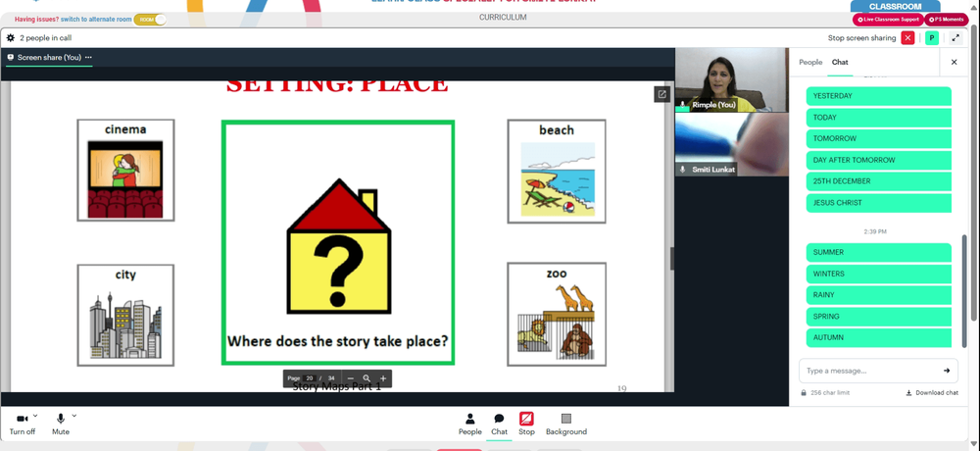Toggle the alternate ROOM switch
Viewport: 980px width, 451px height.
[x=151, y=20]
